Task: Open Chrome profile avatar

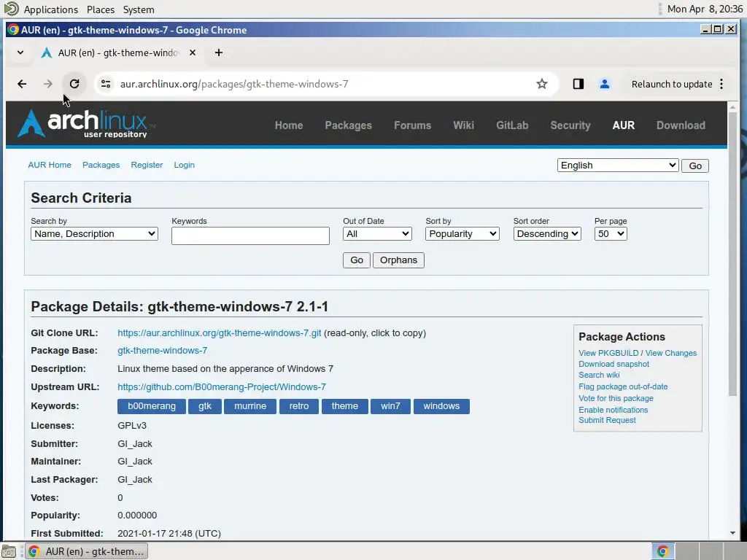Action: [604, 85]
